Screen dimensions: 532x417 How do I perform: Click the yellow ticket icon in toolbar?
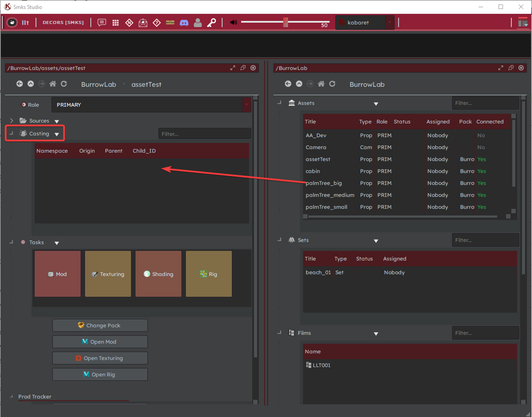tap(170, 23)
